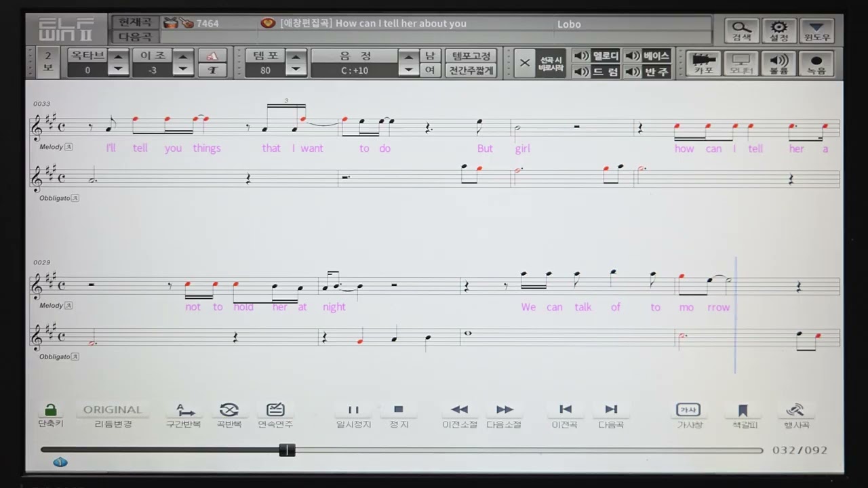Skip to previous song (이전곡)
Screen dimensions: 868x488
pyautogui.click(x=565, y=415)
